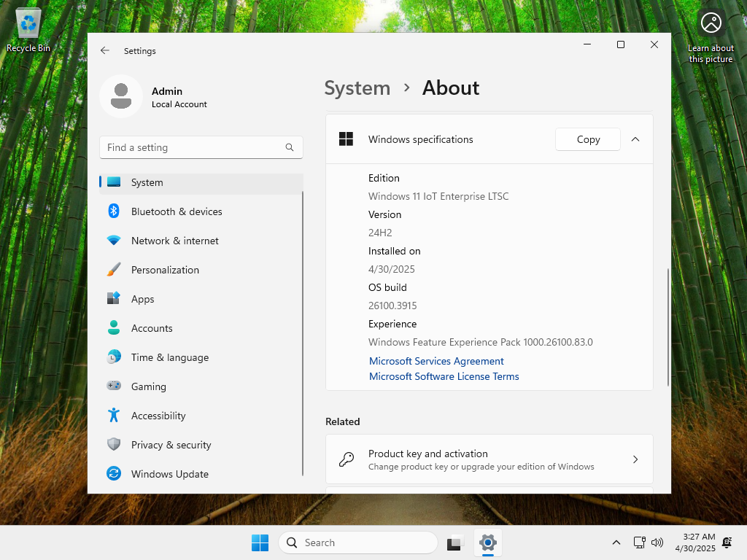Screen dimensions: 747x560
Task: Go to the Windows Update label
Action: click(170, 474)
